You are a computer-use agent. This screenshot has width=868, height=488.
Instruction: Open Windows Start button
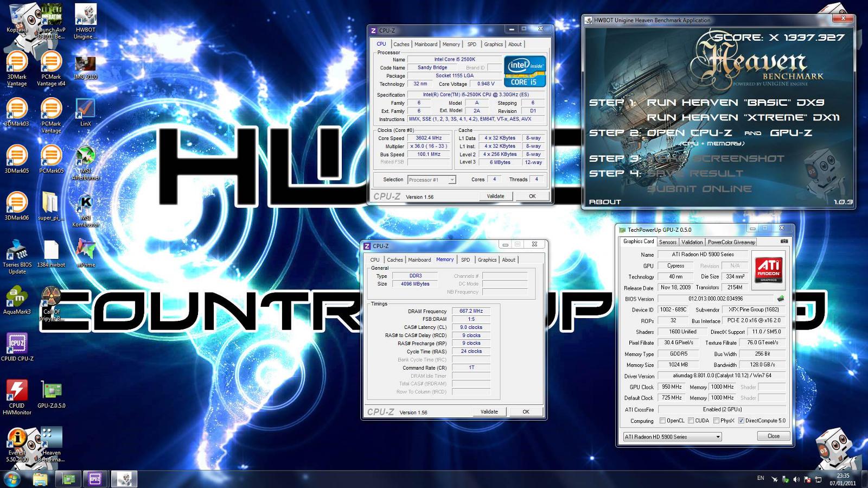pyautogui.click(x=12, y=479)
